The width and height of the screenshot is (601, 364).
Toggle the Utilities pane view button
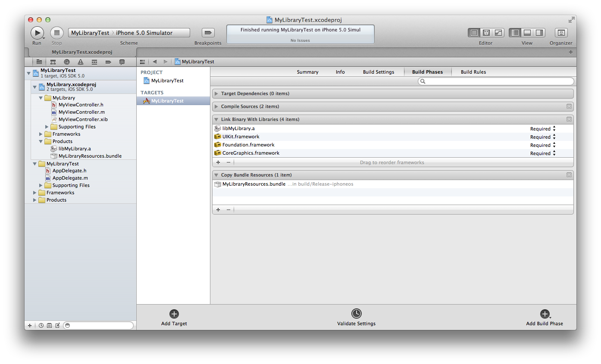(x=539, y=33)
